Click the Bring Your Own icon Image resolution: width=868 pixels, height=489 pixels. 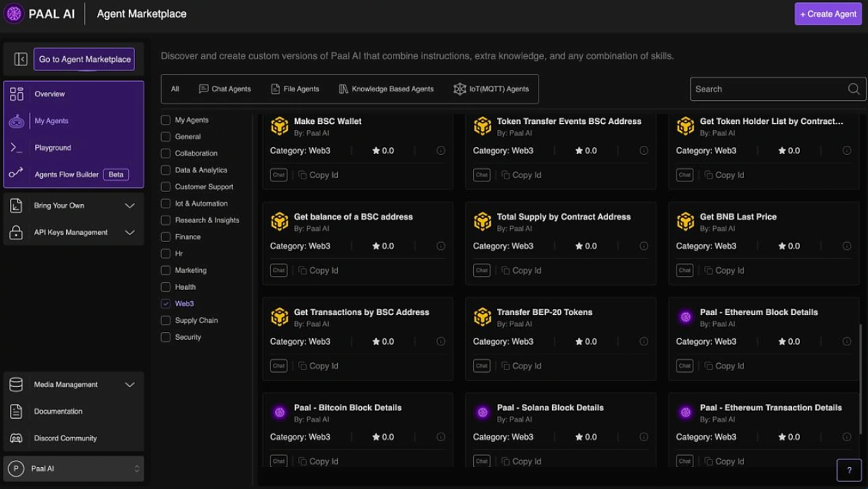[x=16, y=205]
